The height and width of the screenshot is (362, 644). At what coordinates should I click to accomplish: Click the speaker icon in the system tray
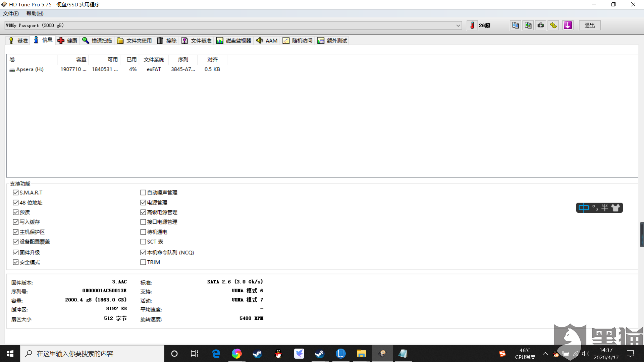point(585,353)
